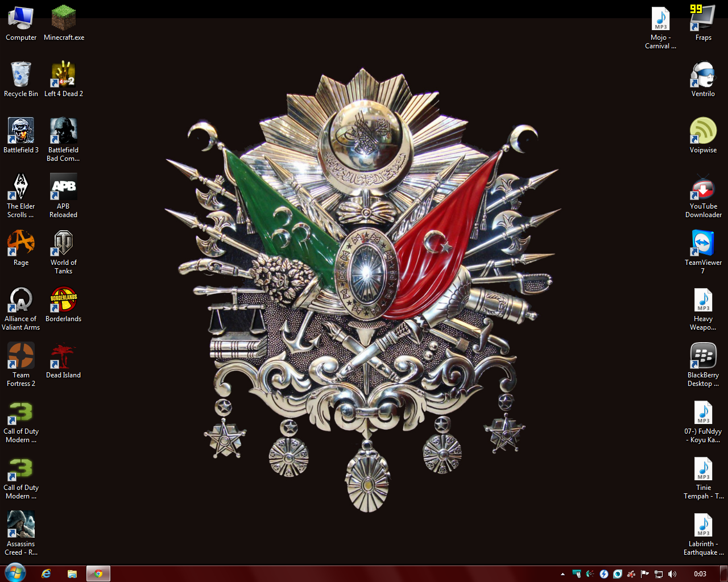The height and width of the screenshot is (582, 728).
Task: Open the volume speaker tray icon
Action: pos(672,574)
